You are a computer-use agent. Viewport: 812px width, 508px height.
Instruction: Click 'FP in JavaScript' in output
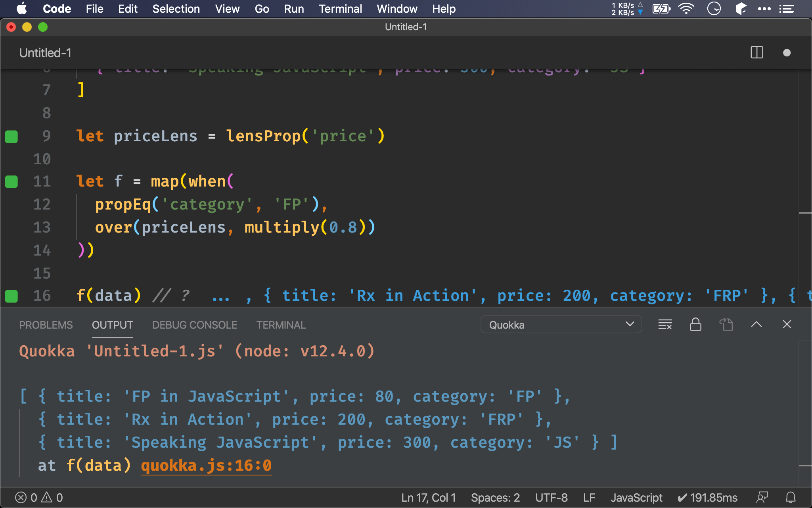[206, 396]
